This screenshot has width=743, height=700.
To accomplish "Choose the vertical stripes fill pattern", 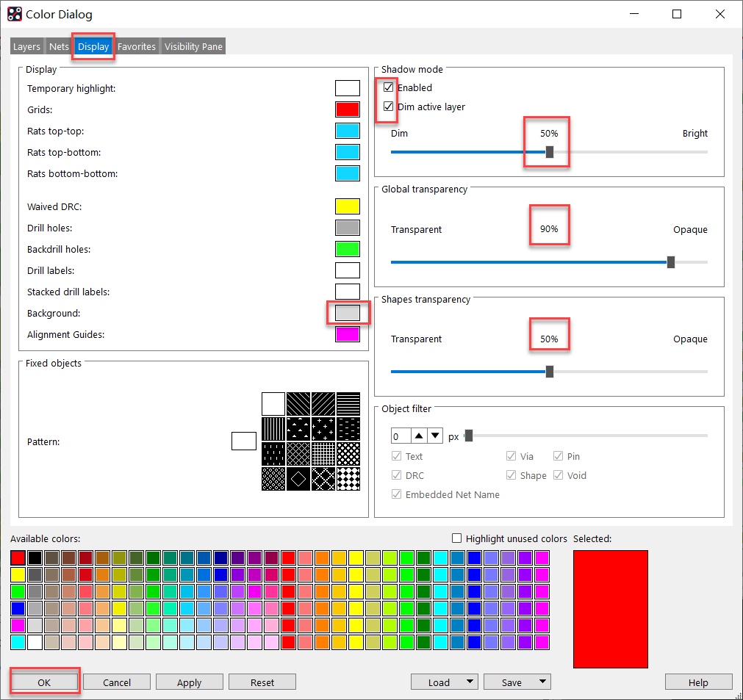I will click(x=273, y=428).
